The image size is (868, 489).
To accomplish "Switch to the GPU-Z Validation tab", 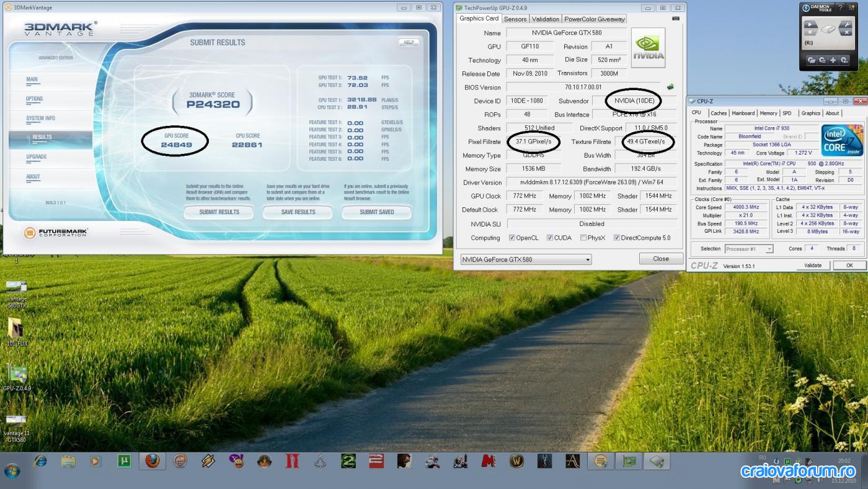I will point(545,19).
